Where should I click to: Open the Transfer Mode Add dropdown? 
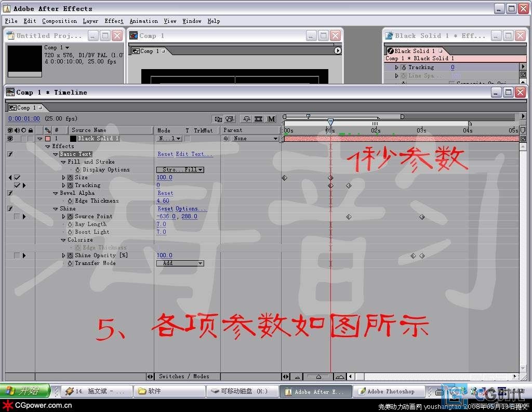coord(180,263)
